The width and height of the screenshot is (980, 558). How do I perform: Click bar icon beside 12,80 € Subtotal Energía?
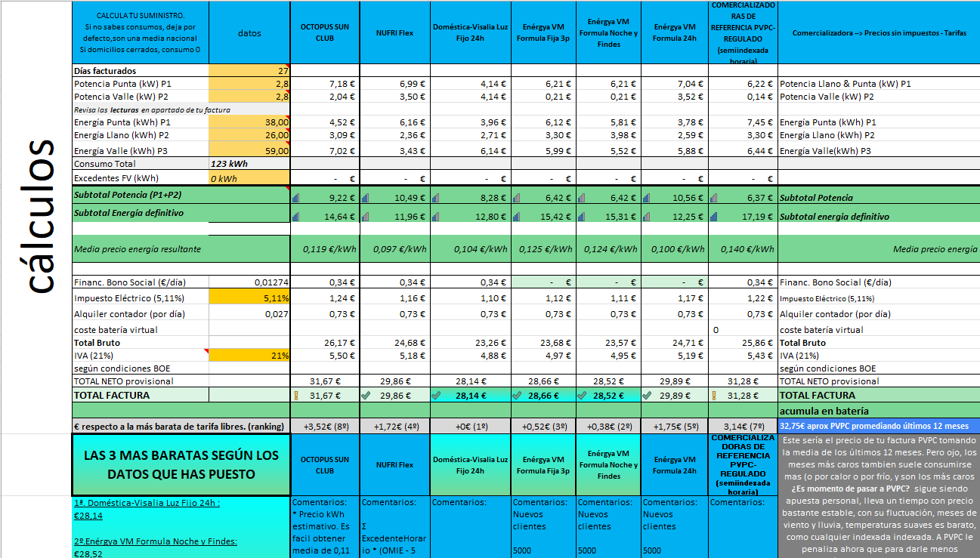[x=436, y=217]
